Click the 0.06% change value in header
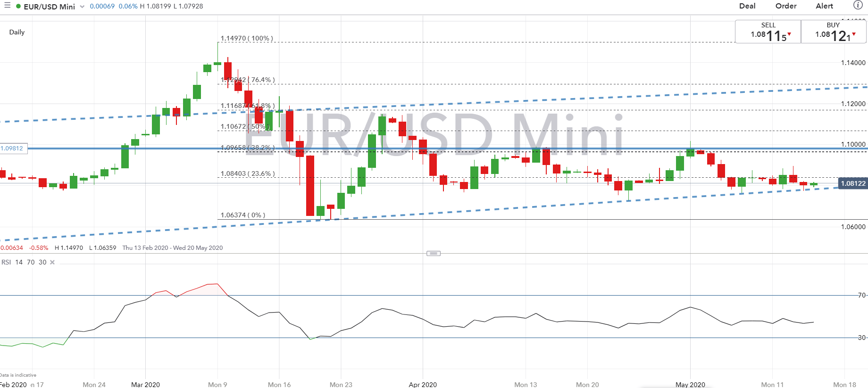The height and width of the screenshot is (388, 868). 128,6
